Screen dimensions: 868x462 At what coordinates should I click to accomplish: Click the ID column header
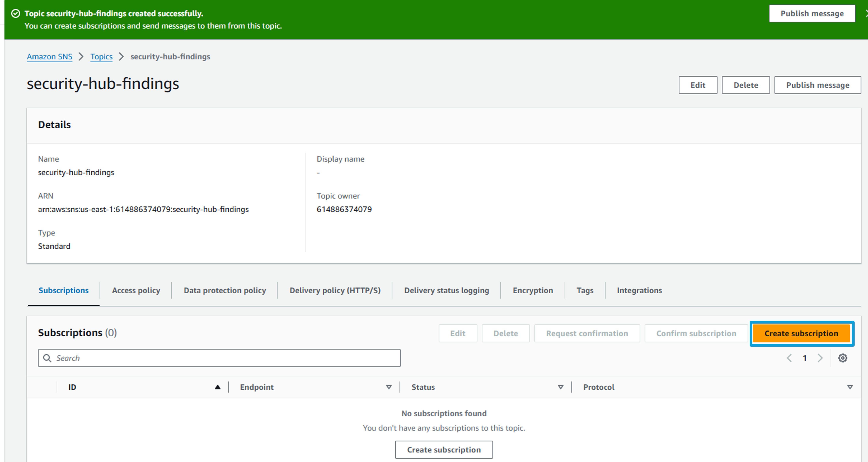[x=72, y=387]
